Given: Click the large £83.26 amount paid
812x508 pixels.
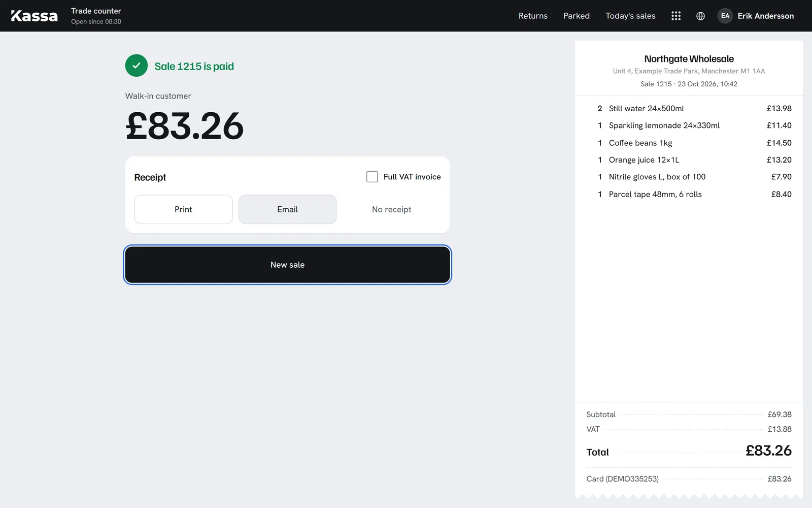Looking at the screenshot, I should click(x=185, y=126).
